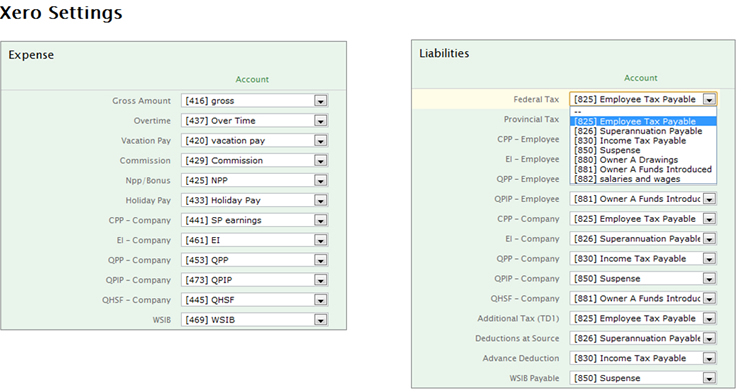Open the Additional Tax (TD1) dropdown

(x=643, y=318)
